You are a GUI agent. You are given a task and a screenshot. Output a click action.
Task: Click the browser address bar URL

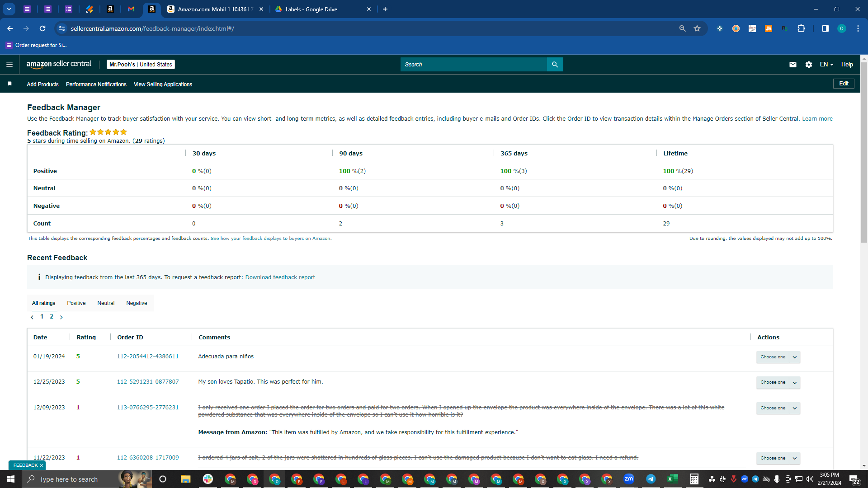(x=152, y=28)
